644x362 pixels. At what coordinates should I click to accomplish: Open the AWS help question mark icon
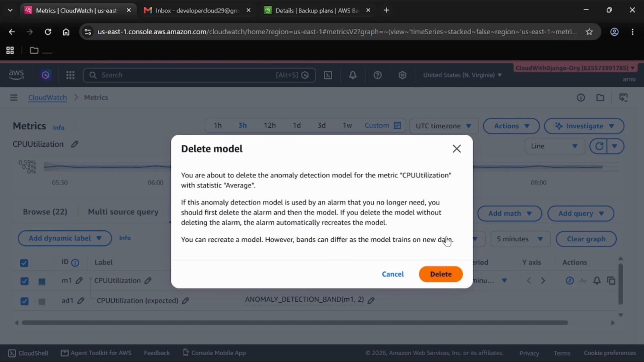tap(377, 75)
